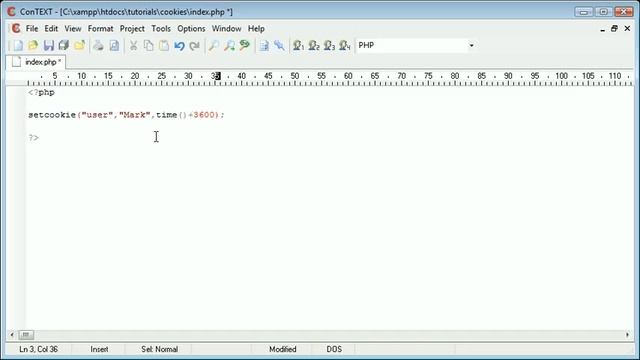Save the file with the floppy disk icon
Viewport: 640px width, 360px height.
pyautogui.click(x=49, y=45)
